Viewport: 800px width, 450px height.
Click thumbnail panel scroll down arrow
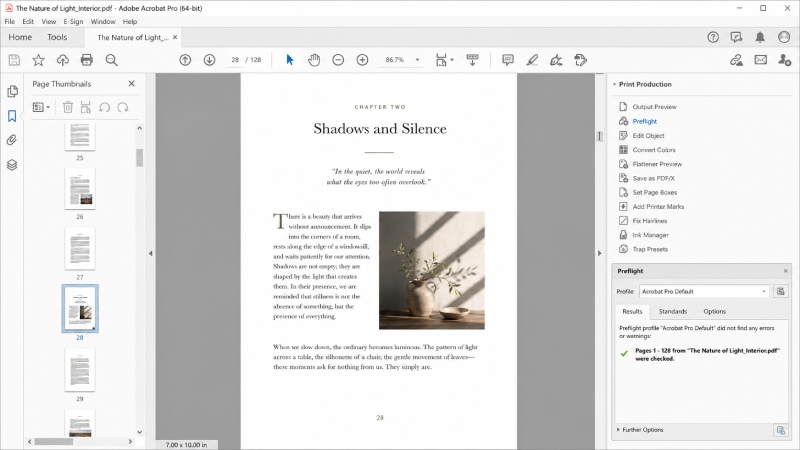[x=139, y=432]
